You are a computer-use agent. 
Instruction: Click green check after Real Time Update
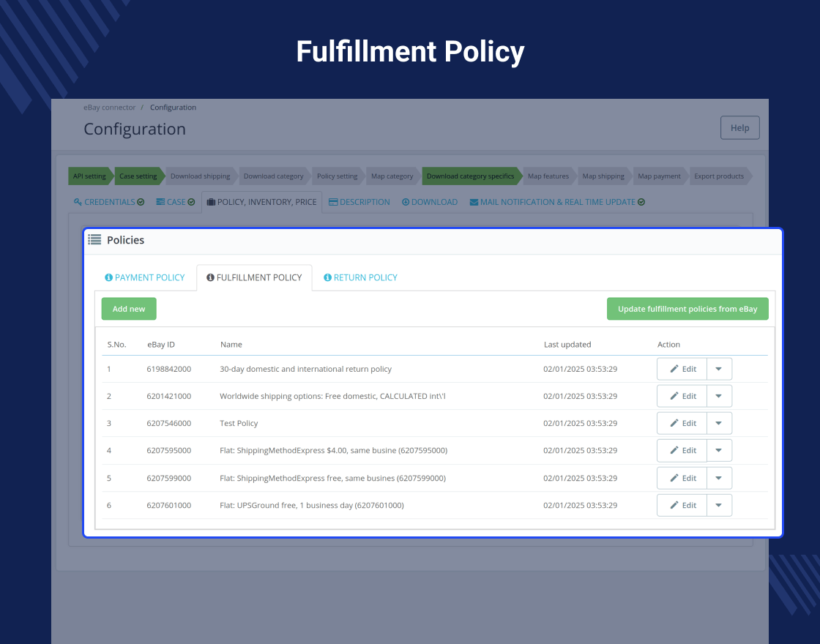tap(641, 202)
